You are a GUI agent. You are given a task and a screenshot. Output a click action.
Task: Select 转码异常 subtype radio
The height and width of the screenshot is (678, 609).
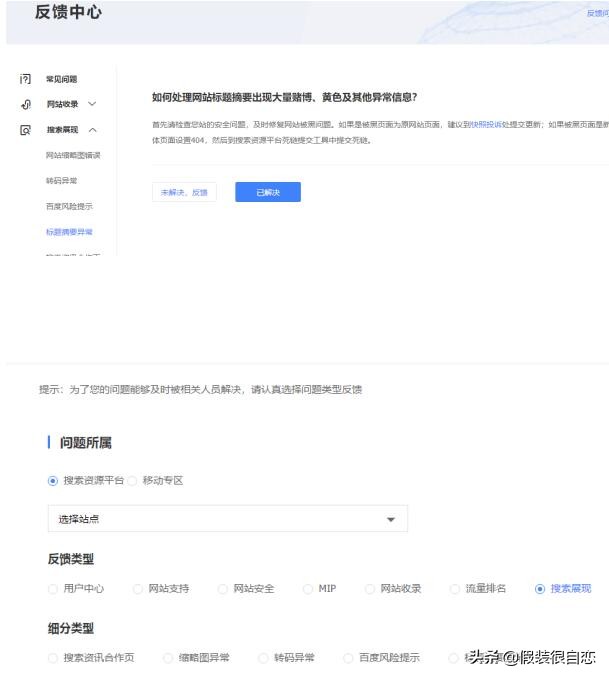click(x=263, y=658)
